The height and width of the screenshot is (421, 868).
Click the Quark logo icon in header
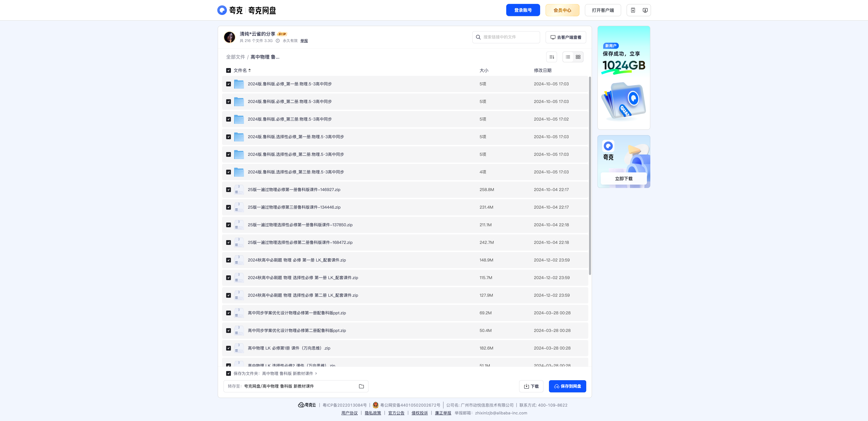click(222, 10)
